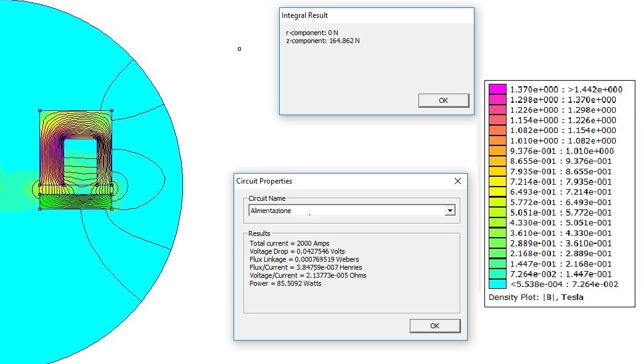Viewport: 644px width, 364px height.
Task: Click the 8.655e-001 : 9.376e-001 legend label
Action: tap(561, 161)
